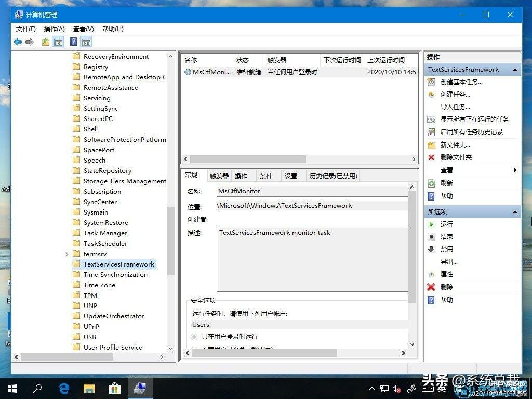532x399 pixels.
Task: Select the Time Synchronization folder
Action: click(115, 275)
